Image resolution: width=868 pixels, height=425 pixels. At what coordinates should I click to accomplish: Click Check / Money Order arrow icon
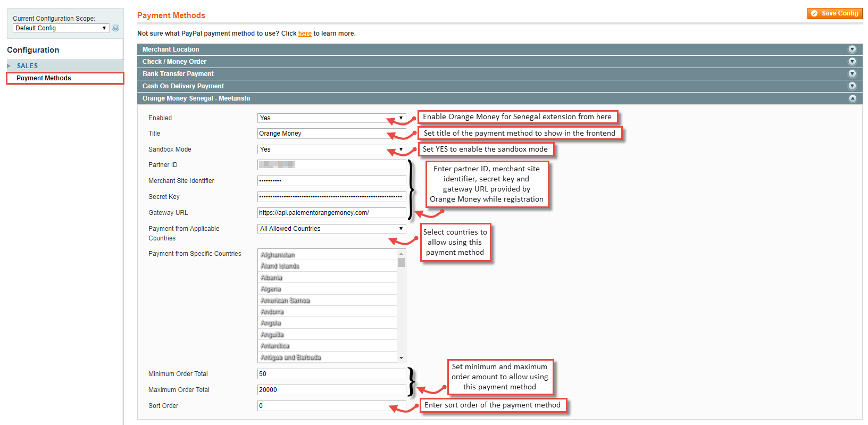point(852,62)
